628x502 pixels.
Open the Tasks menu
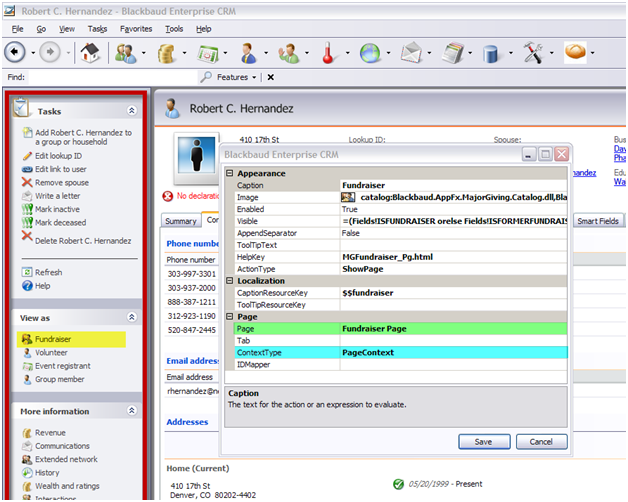(x=97, y=29)
